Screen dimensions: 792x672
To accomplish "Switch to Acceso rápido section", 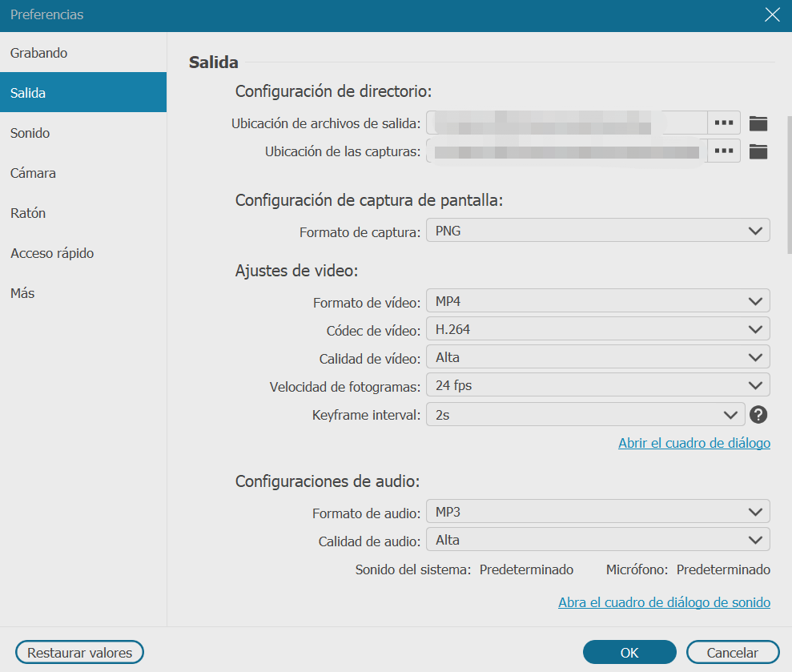I will click(x=83, y=252).
